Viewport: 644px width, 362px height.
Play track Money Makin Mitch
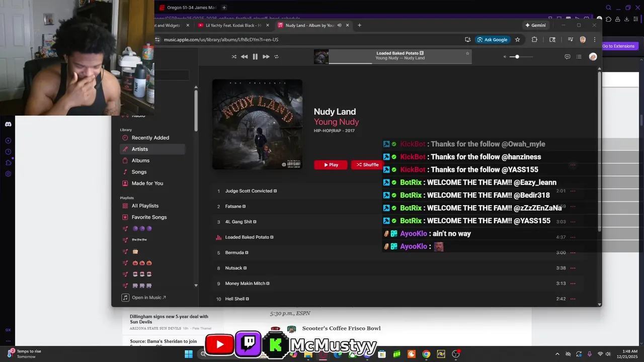click(245, 284)
